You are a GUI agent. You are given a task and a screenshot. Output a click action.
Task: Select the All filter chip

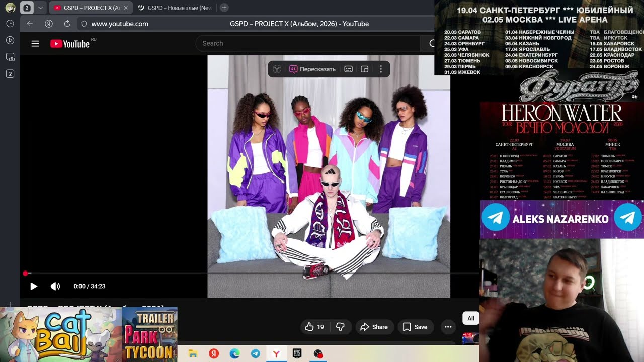click(471, 318)
